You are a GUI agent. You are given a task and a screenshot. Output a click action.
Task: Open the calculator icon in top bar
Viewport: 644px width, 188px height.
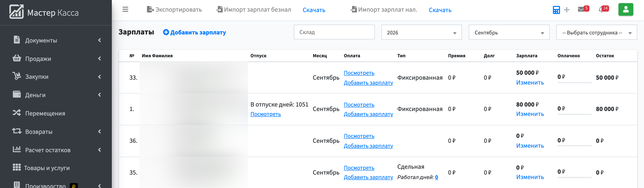pyautogui.click(x=556, y=10)
